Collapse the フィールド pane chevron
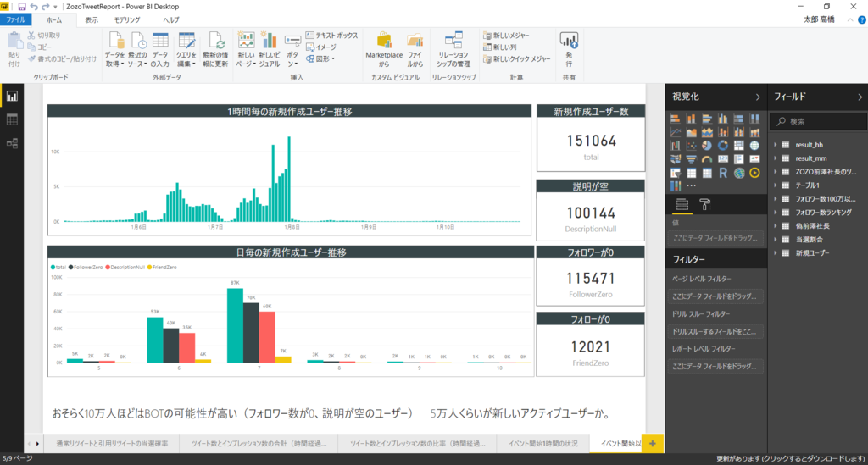The width and height of the screenshot is (868, 465). pyautogui.click(x=860, y=97)
